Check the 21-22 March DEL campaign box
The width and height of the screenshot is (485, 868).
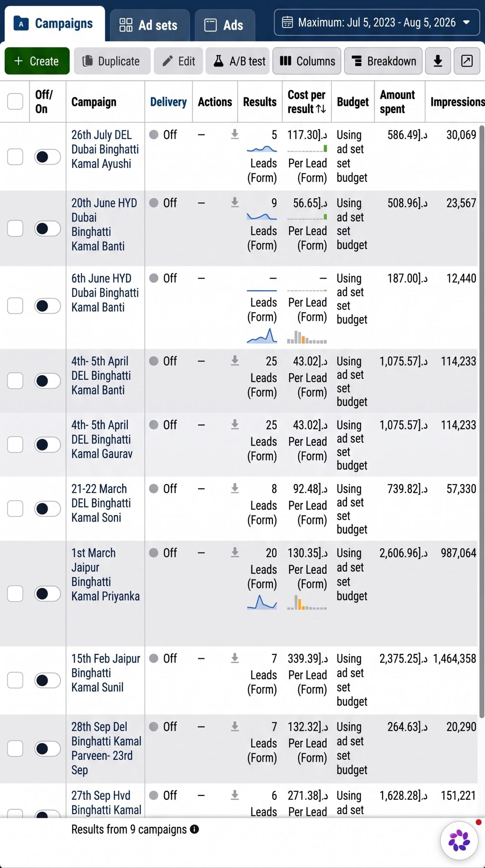click(x=15, y=509)
